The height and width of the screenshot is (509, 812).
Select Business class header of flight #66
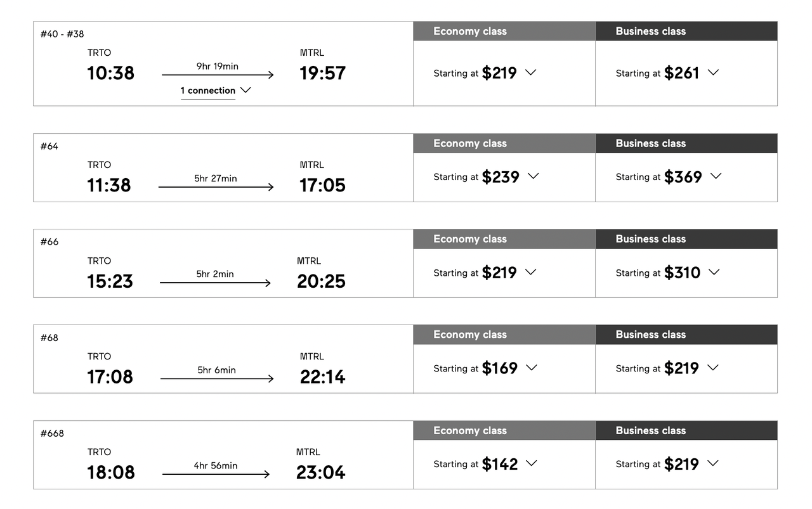click(x=650, y=239)
